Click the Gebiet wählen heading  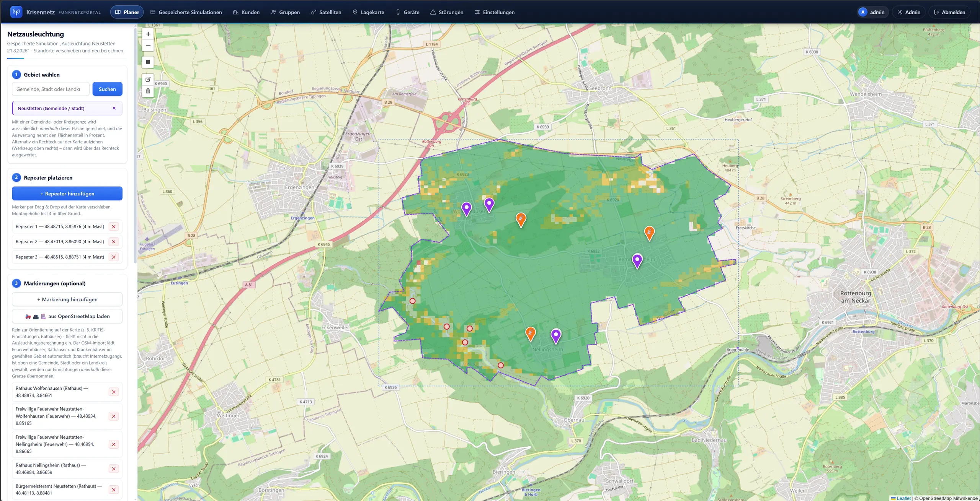[x=42, y=75]
